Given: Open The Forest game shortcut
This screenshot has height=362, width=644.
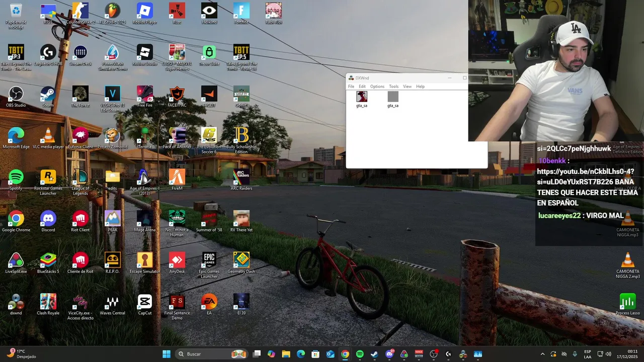Looking at the screenshot, I should click(x=80, y=97).
